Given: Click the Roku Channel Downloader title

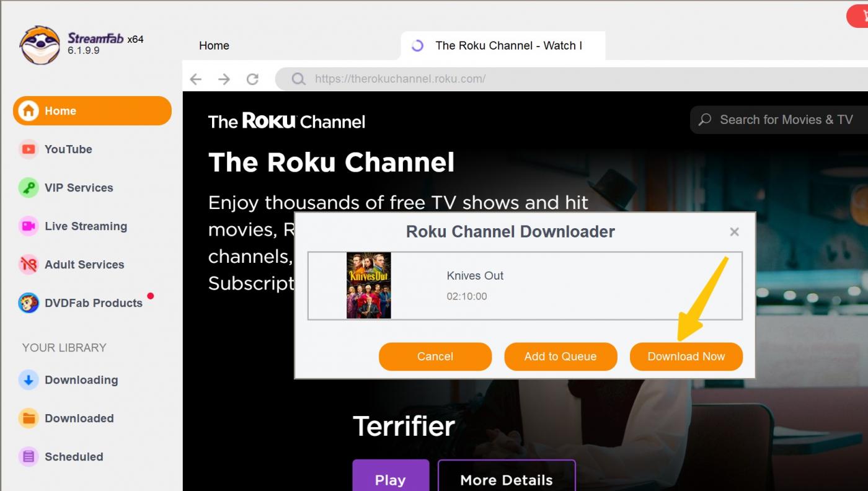Looking at the screenshot, I should 510,232.
